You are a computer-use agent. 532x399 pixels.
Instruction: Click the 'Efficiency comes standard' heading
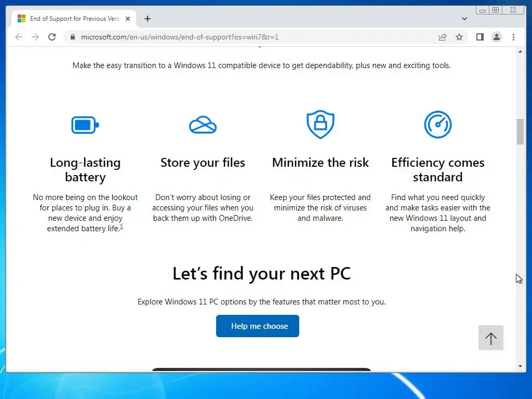[437, 170]
